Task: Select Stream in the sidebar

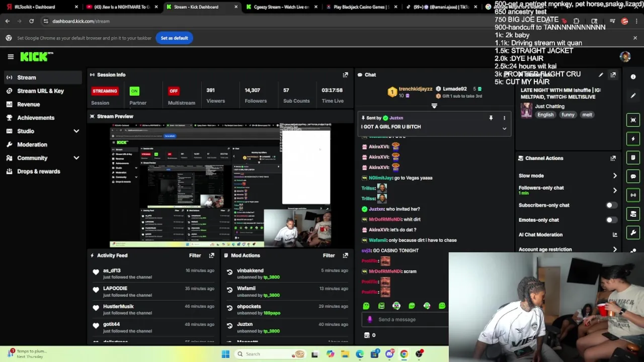Action: [43, 77]
